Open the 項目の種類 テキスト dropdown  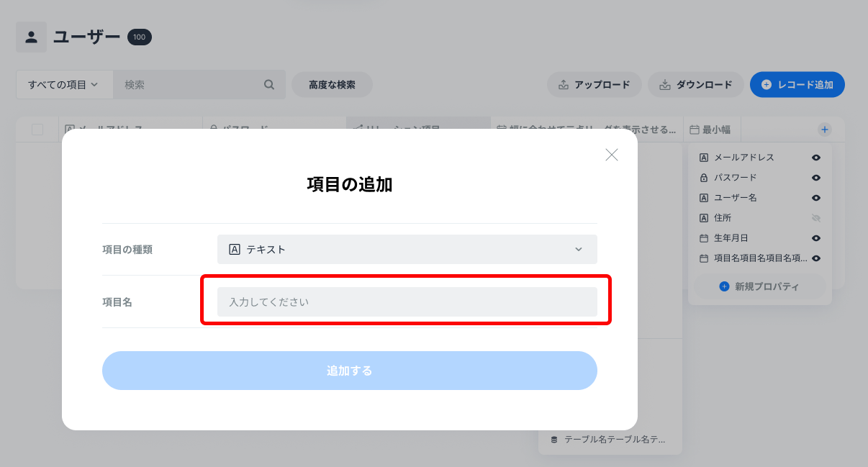(x=407, y=249)
